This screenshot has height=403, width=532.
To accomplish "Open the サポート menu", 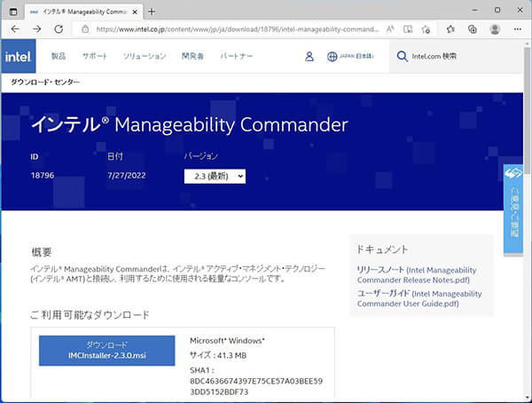I will (x=95, y=56).
